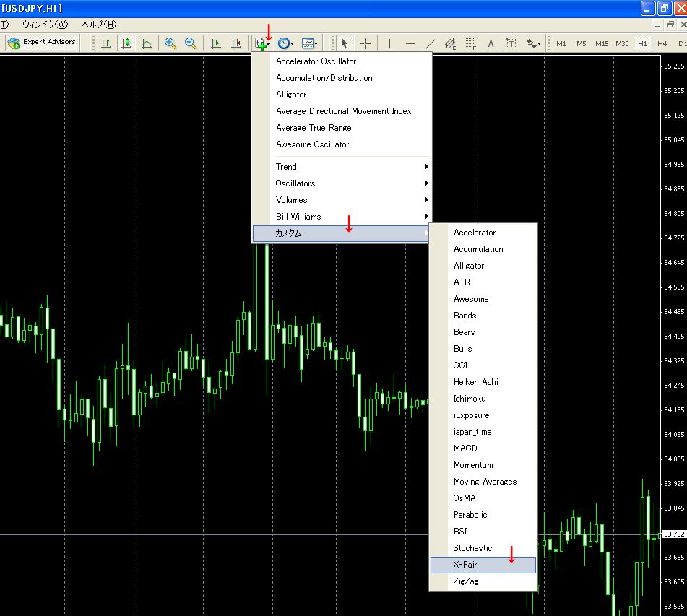Switch to M15 timeframe
Viewport: 687px width, 616px height.
602,43
